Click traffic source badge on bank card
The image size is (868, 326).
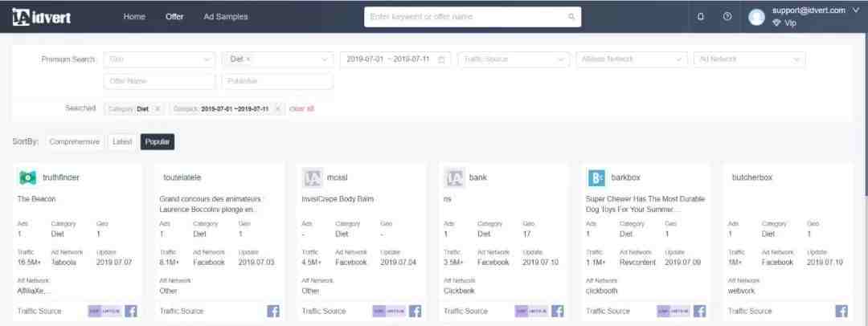click(531, 311)
